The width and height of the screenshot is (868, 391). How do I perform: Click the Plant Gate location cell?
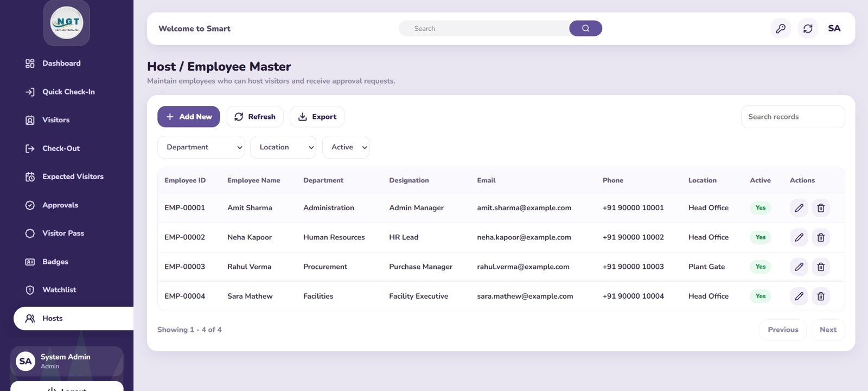coord(706,267)
